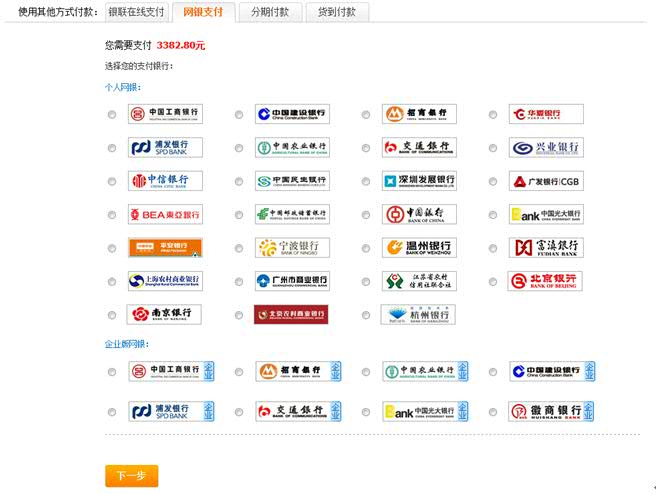
Task: Click the 选择您的支付银行 label
Action: point(139,66)
